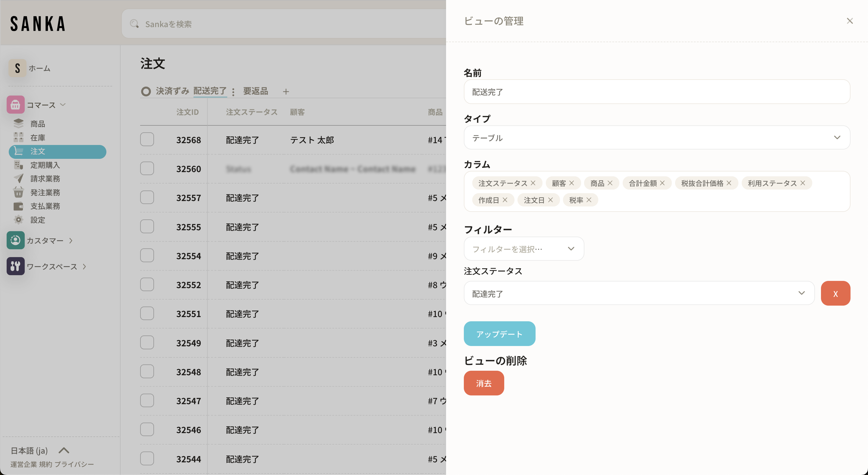The width and height of the screenshot is (868, 475).
Task: Click the Commerce shopping bag icon
Action: coord(15,105)
